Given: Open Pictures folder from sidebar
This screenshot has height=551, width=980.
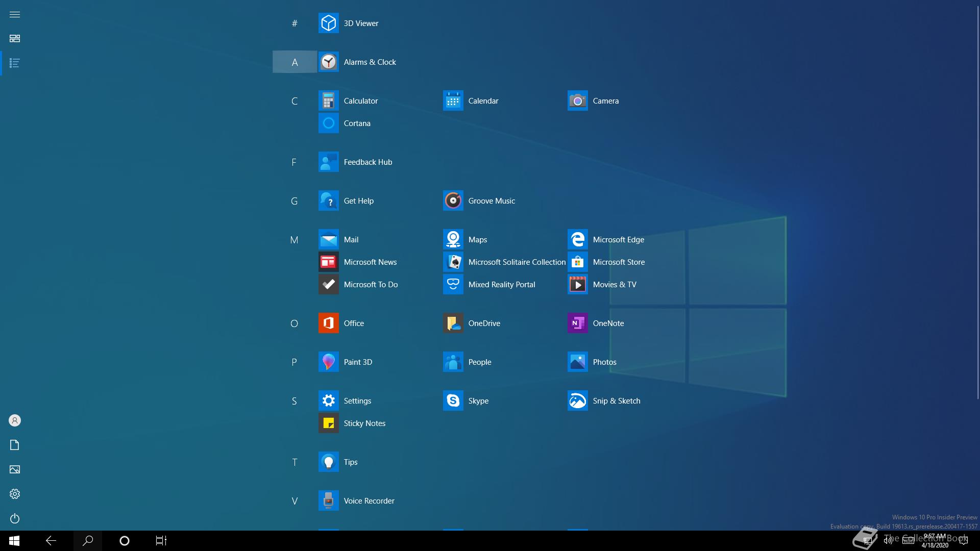Looking at the screenshot, I should (15, 469).
